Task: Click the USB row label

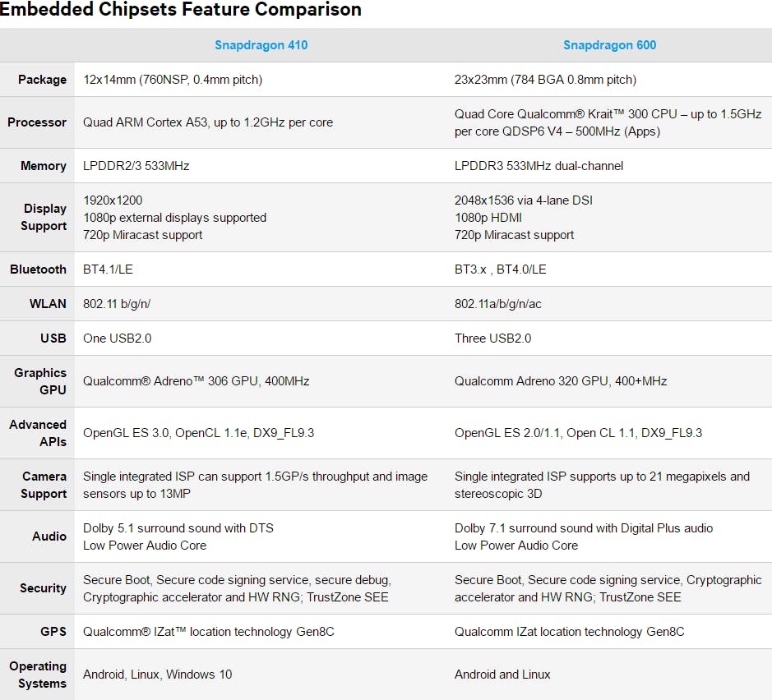Action: tap(53, 338)
